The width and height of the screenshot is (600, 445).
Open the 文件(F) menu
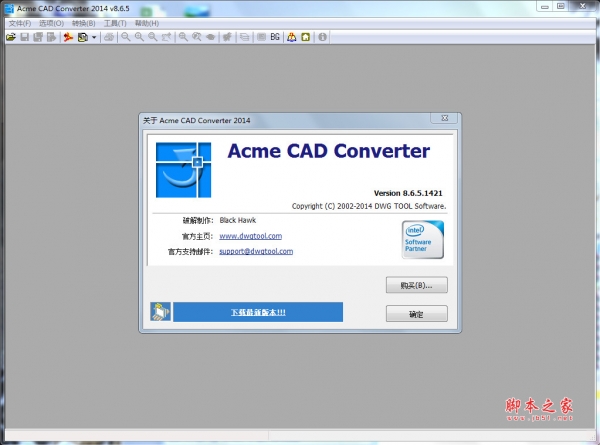(x=20, y=23)
